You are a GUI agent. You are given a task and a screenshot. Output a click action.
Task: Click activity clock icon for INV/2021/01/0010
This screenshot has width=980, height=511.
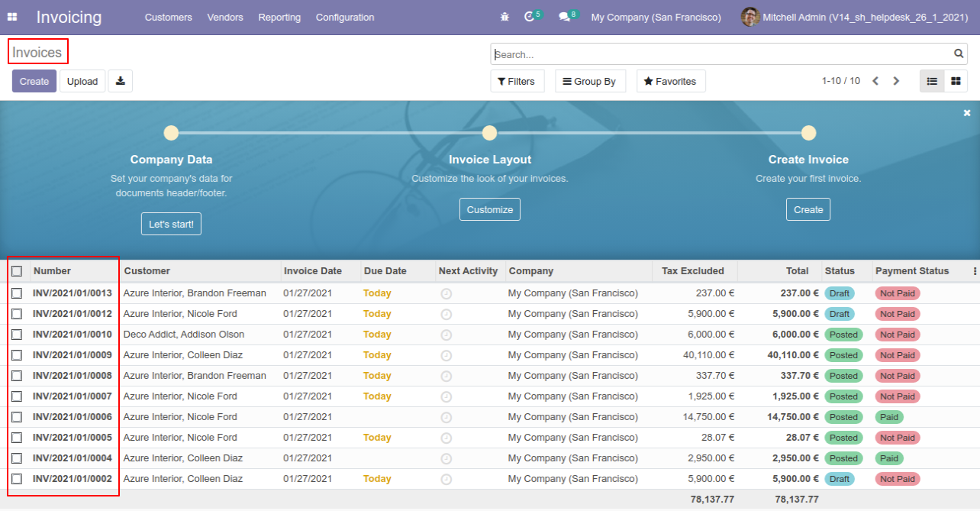pyautogui.click(x=446, y=335)
